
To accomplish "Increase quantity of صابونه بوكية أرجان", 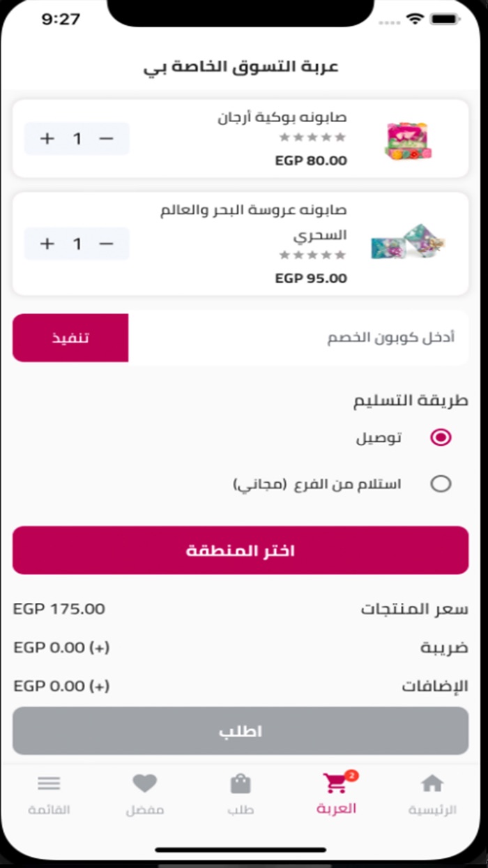I will pyautogui.click(x=47, y=139).
